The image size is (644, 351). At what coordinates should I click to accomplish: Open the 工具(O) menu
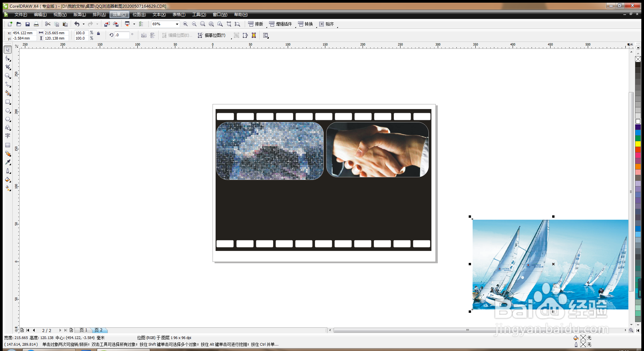199,15
